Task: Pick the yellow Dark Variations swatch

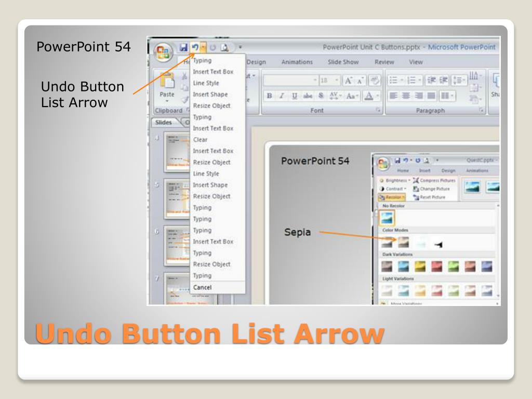Action: coord(420,267)
